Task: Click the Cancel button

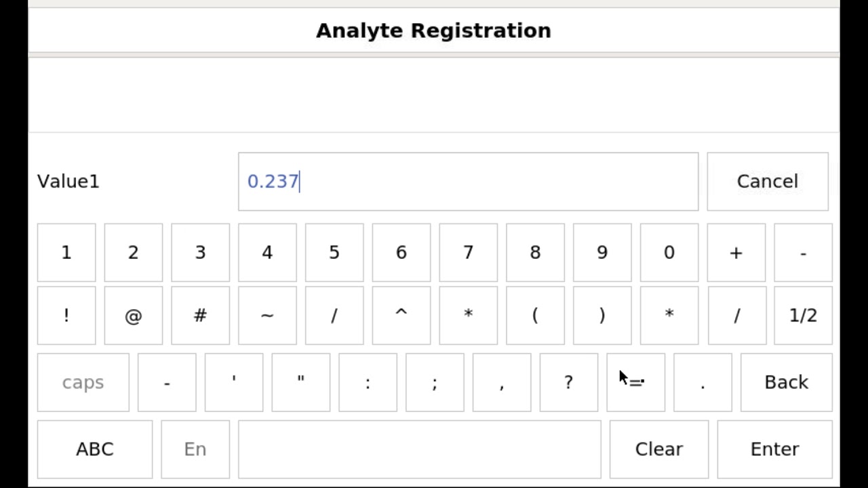Action: point(767,182)
